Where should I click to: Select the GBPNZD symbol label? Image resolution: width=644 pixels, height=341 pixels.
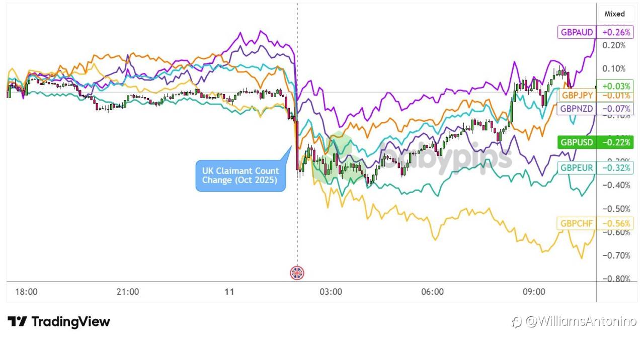[x=577, y=108]
